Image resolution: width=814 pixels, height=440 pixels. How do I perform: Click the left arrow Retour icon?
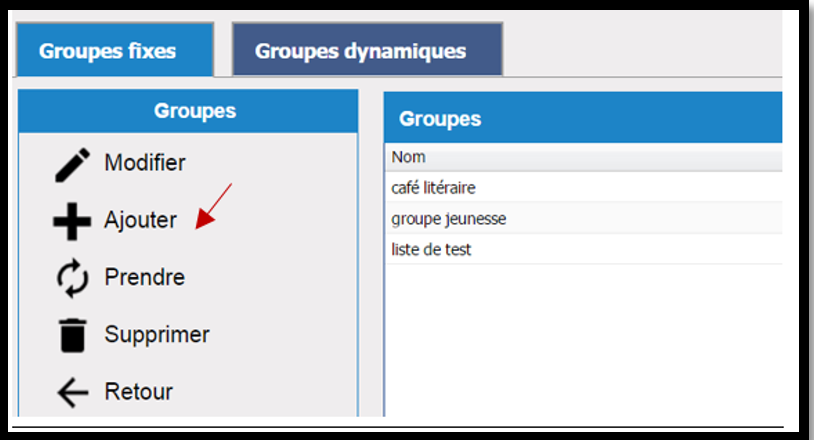pyautogui.click(x=72, y=392)
